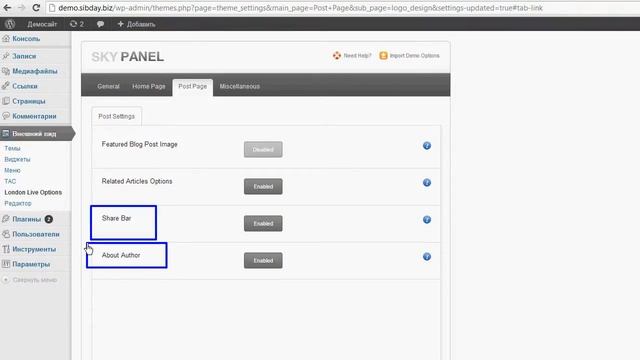
Task: Click the browser address bar URL
Action: (x=300, y=8)
